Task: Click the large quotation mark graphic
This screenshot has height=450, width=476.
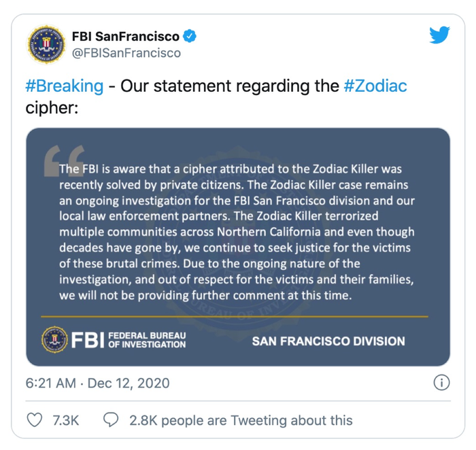Action: tap(63, 160)
